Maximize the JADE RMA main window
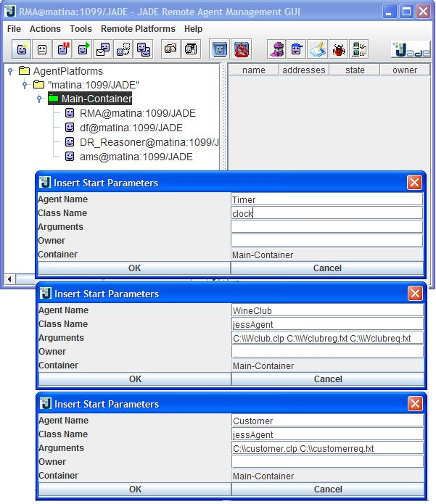 pyautogui.click(x=406, y=12)
